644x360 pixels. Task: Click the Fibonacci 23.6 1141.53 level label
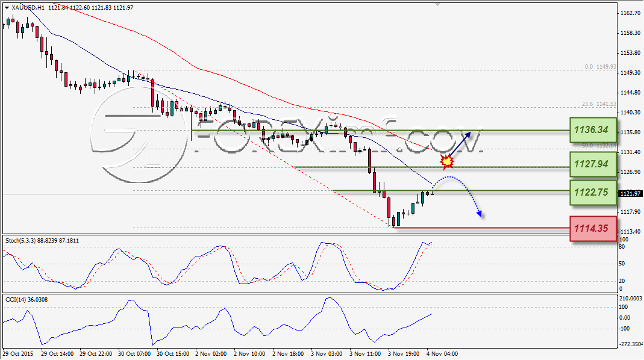[599, 104]
